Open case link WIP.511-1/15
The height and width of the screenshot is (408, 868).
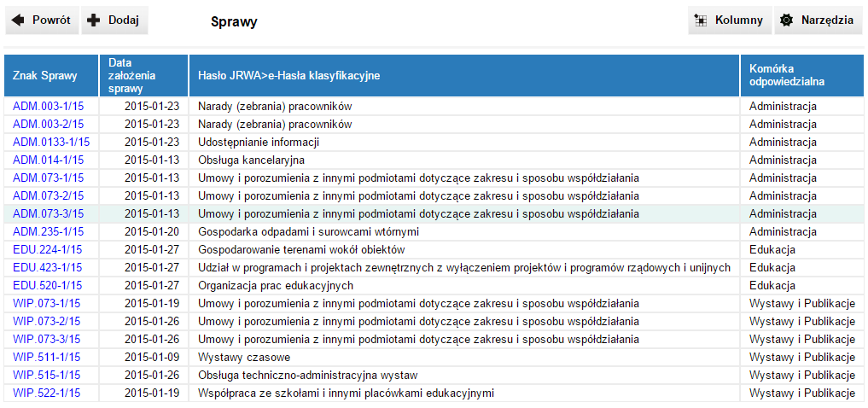pyautogui.click(x=47, y=358)
